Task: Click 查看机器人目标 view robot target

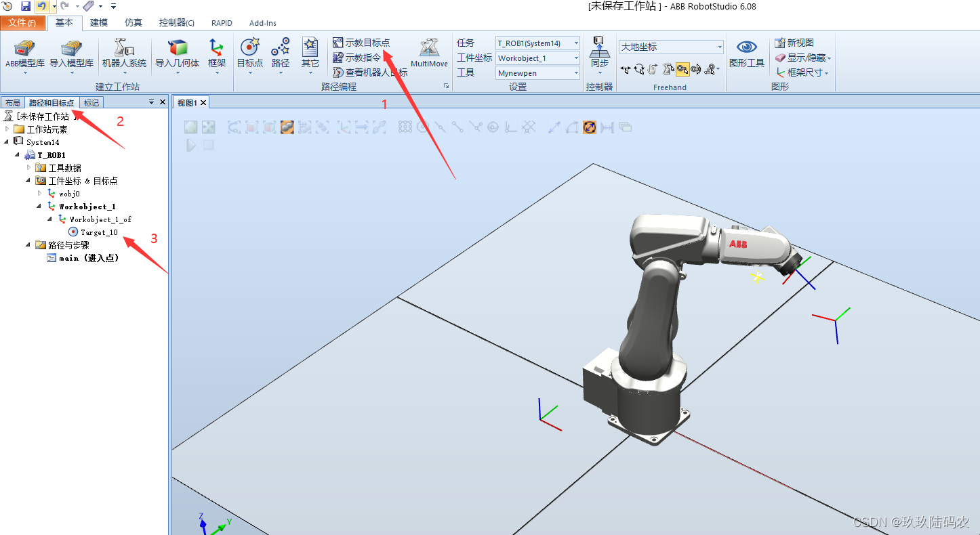Action: pos(370,72)
